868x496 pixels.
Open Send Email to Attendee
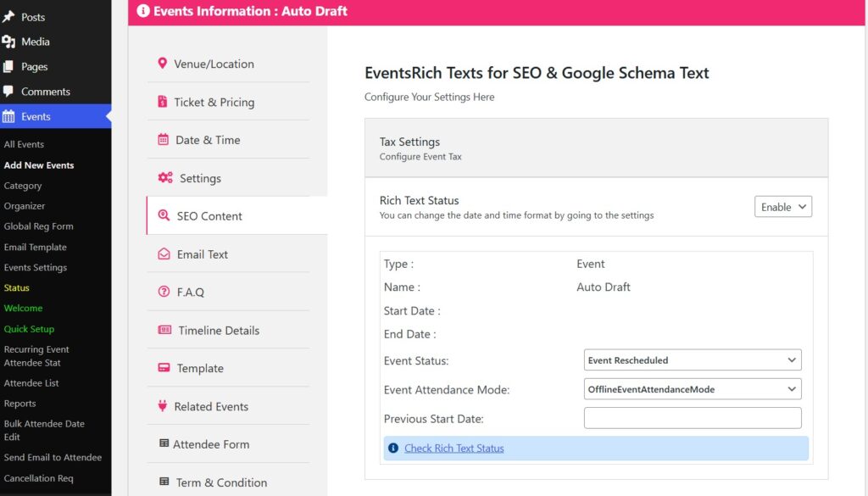coord(53,457)
